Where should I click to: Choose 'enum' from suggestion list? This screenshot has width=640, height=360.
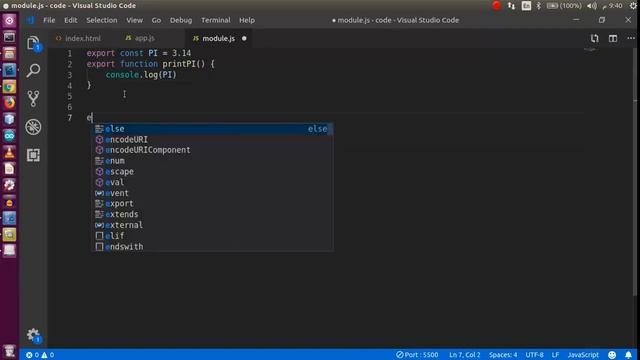(x=212, y=161)
